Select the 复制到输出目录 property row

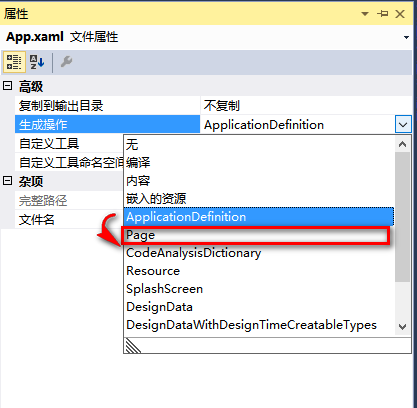[108, 106]
